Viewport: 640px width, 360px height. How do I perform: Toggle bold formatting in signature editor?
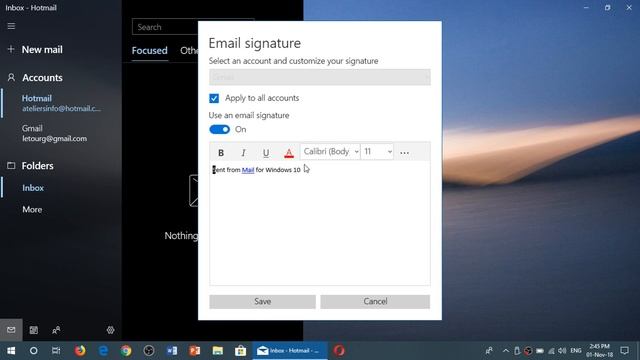(221, 153)
